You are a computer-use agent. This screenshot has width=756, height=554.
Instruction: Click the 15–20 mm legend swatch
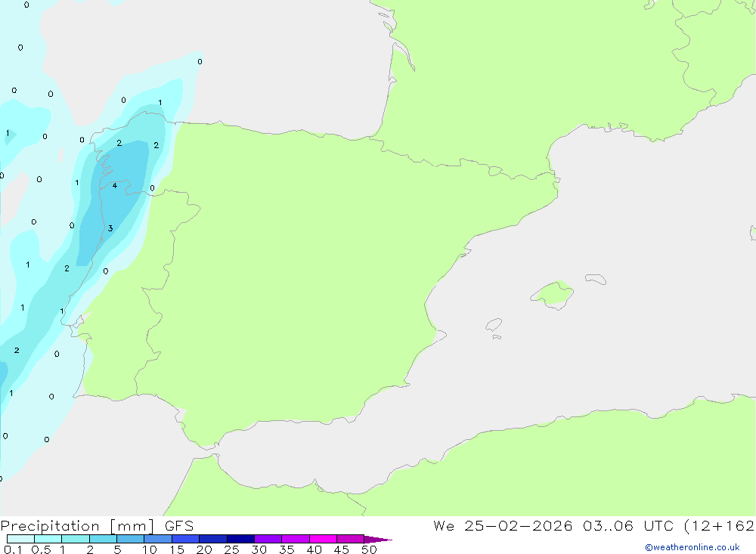point(186,539)
